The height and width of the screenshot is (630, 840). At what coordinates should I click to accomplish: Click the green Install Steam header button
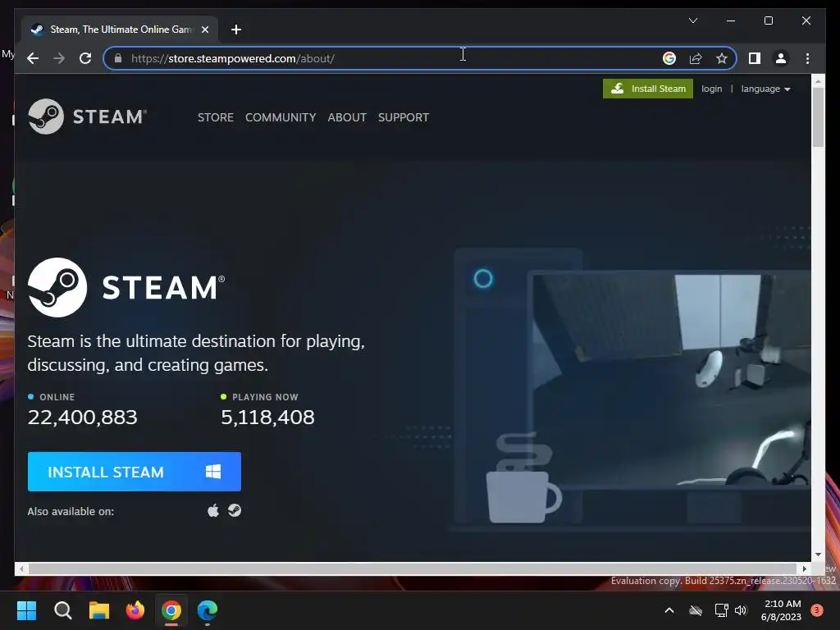point(648,89)
